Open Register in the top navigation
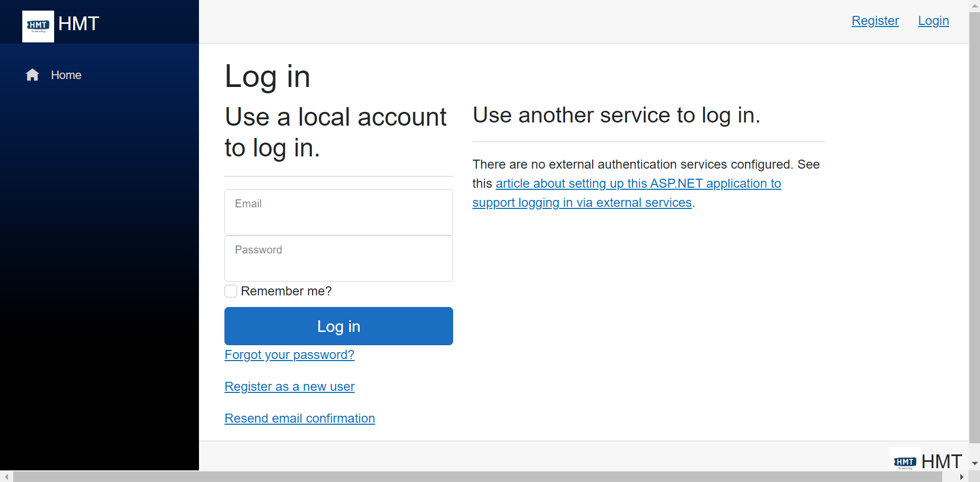The height and width of the screenshot is (482, 980). 875,21
